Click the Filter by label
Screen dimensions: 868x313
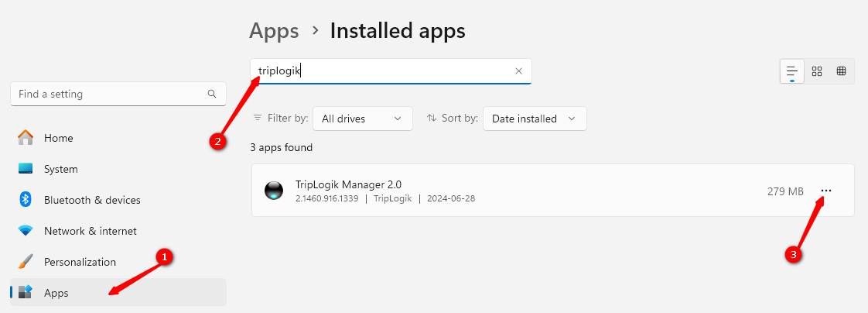tap(287, 118)
